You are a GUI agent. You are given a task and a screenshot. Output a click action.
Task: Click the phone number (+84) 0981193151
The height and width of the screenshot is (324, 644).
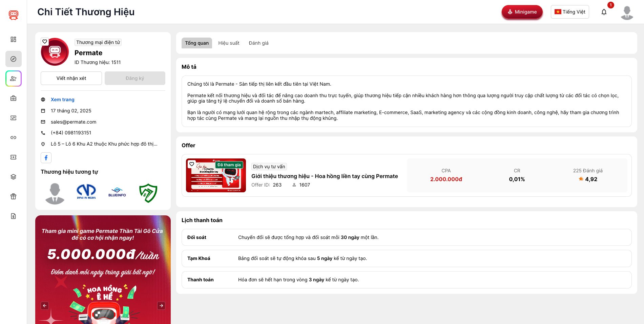(71, 133)
